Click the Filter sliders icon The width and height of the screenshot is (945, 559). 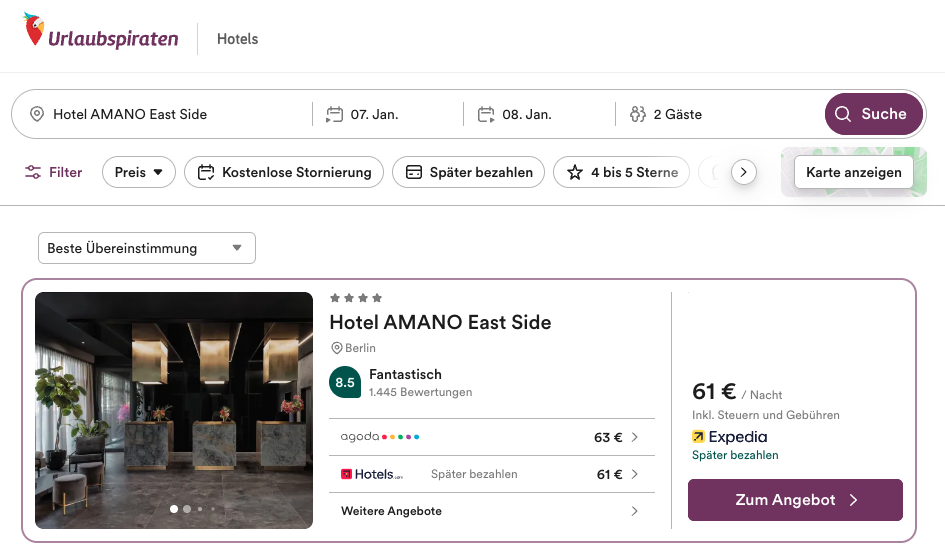pos(34,172)
